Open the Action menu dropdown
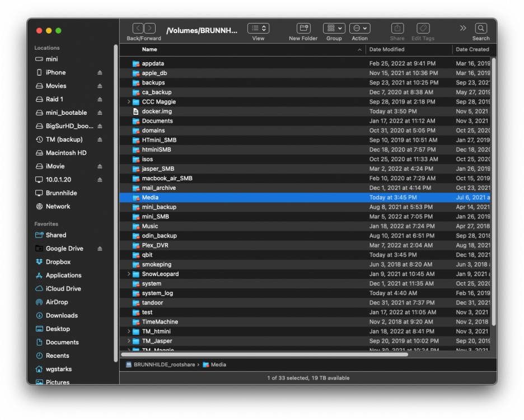Viewport: 524px width, 420px height. 359,29
